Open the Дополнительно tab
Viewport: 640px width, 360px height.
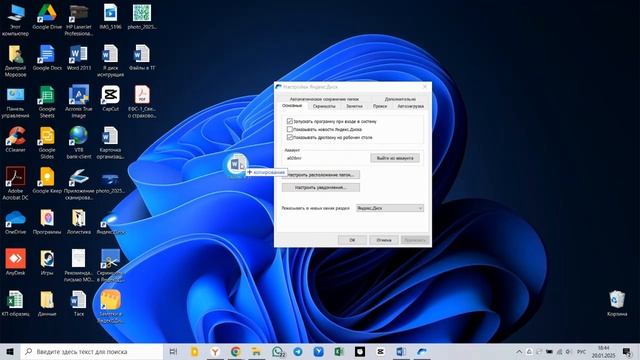[400, 99]
